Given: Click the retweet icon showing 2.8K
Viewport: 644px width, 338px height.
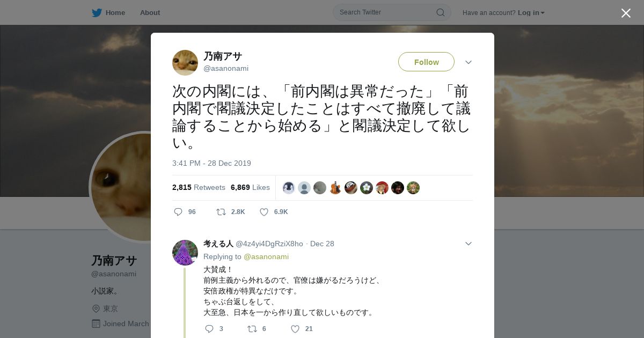Looking at the screenshot, I should 221,212.
